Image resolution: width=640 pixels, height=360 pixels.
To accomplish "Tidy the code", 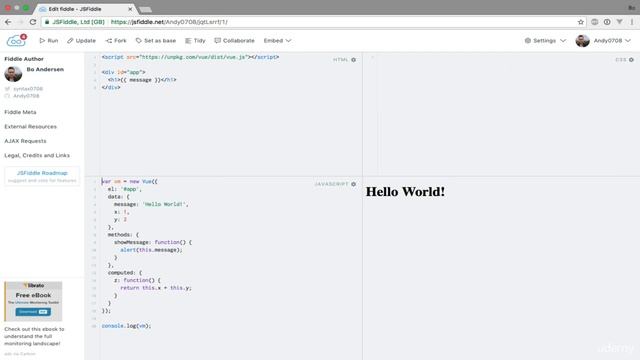I will (195, 41).
